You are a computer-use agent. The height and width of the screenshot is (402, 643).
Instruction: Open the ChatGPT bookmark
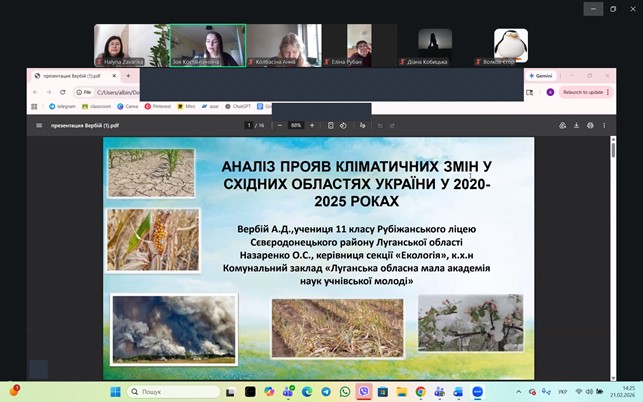(237, 106)
